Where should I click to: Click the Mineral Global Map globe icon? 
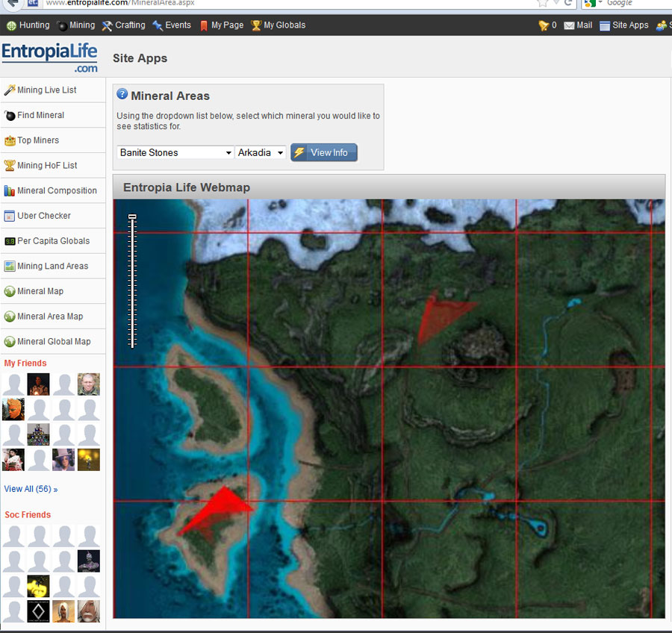(x=10, y=342)
